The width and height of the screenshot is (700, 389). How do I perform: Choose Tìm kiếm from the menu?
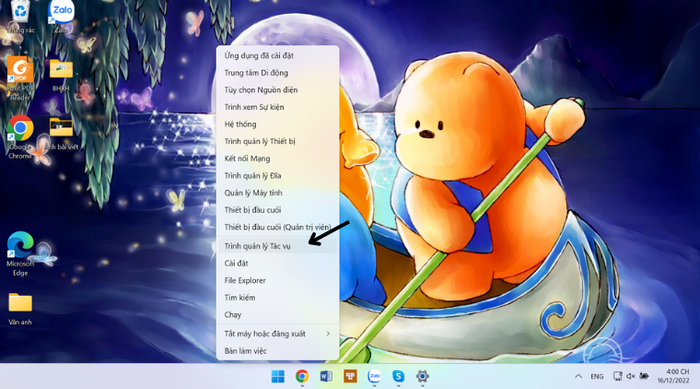coord(278,297)
